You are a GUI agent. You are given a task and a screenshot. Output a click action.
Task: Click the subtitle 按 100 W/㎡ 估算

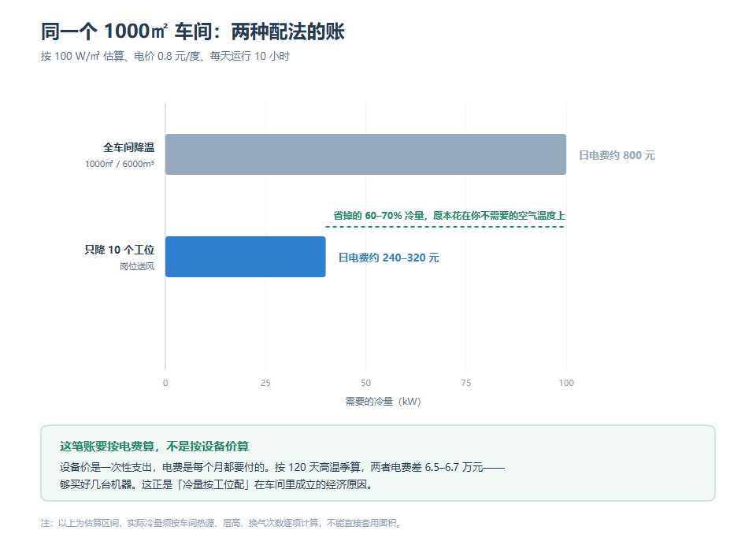click(165, 56)
